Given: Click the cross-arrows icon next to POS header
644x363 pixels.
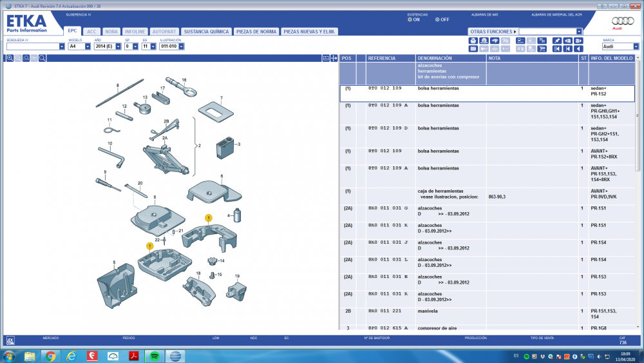Looking at the screenshot, I should click(334, 59).
